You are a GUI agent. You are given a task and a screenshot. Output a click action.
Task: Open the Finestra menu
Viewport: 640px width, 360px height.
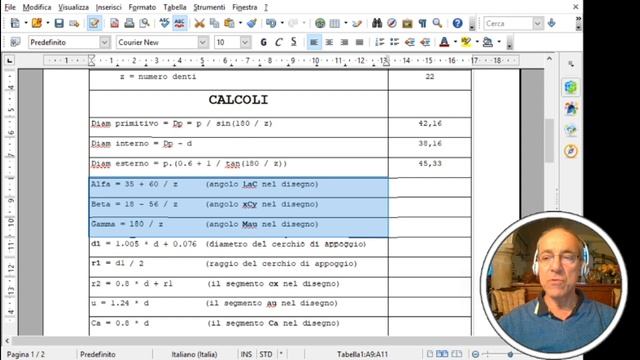pyautogui.click(x=245, y=7)
